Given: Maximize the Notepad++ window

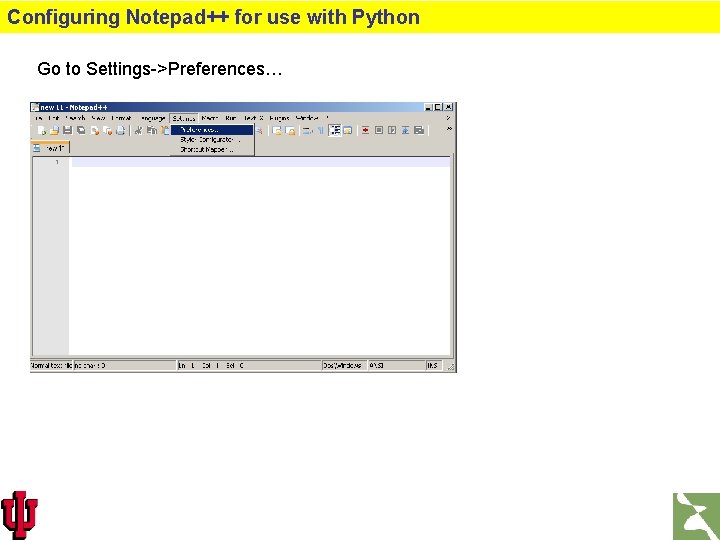Looking at the screenshot, I should point(438,107).
